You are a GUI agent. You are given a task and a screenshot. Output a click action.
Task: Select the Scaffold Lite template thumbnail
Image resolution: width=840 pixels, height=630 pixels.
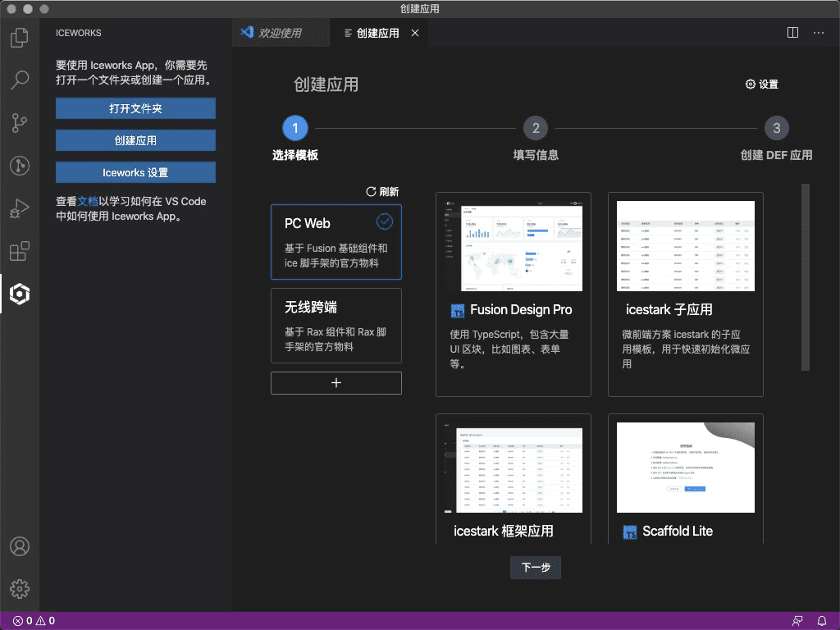point(685,467)
